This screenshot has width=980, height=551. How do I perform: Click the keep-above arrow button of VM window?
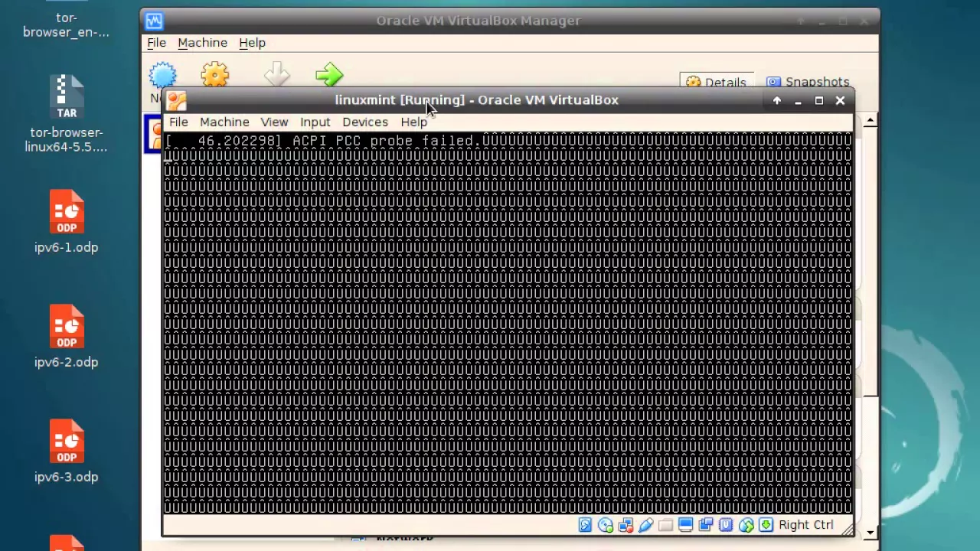777,100
